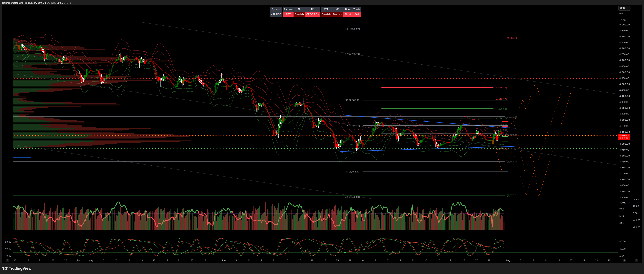Click the Jun marker on the time axis
The height and width of the screenshot is (274, 644).
pos(224,260)
